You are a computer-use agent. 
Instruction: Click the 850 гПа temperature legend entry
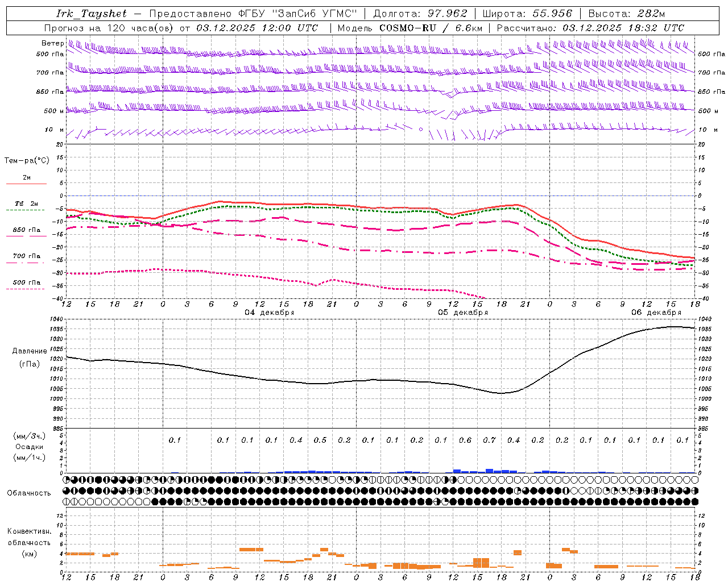(27, 230)
